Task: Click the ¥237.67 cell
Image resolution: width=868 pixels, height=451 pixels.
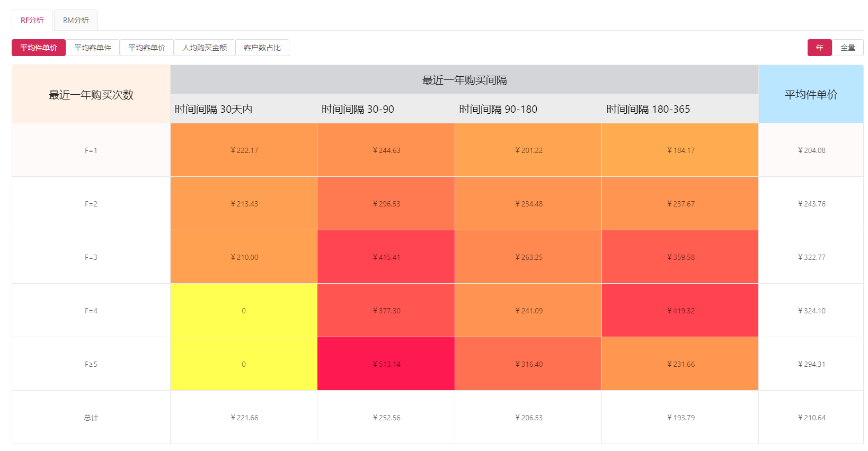Action: coord(680,204)
